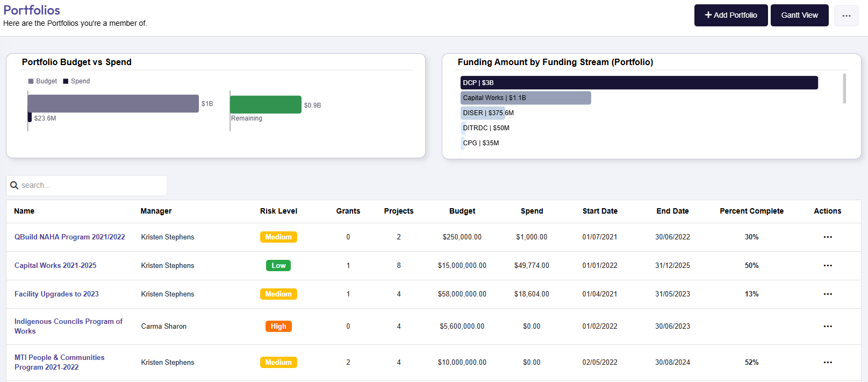The width and height of the screenshot is (868, 382).
Task: Sort table by Start Date column header
Action: click(600, 211)
